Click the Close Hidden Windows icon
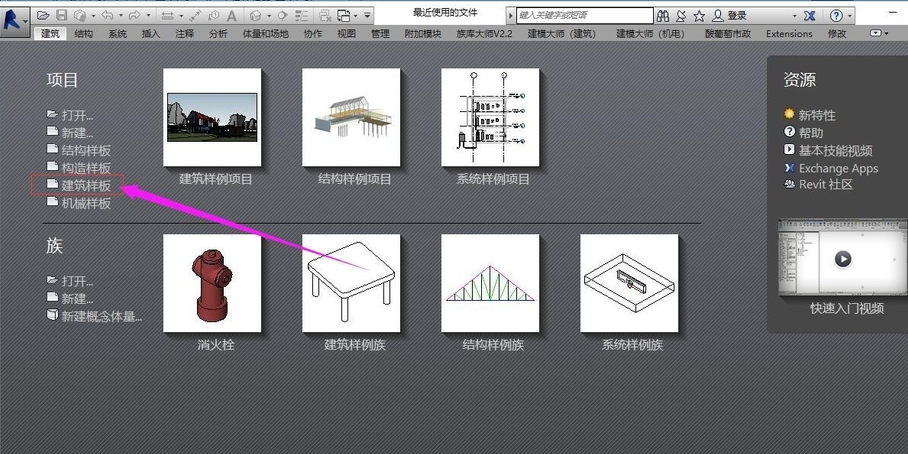The height and width of the screenshot is (454, 908). coord(325,16)
